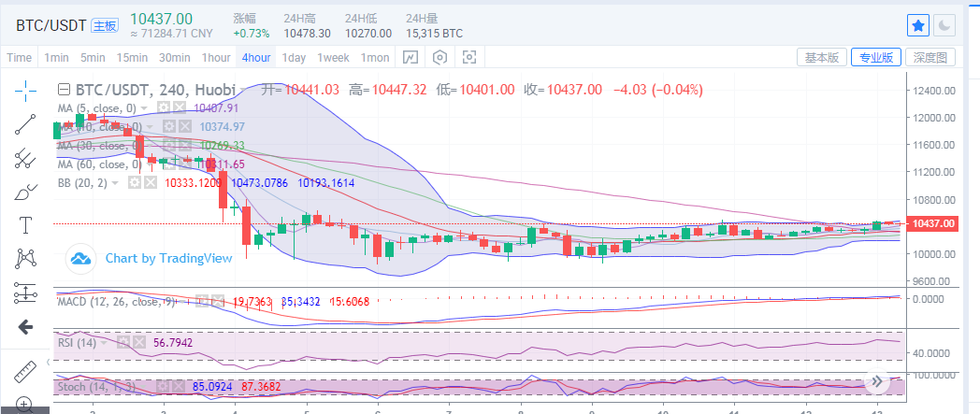Switch to Time chart view

click(19, 57)
